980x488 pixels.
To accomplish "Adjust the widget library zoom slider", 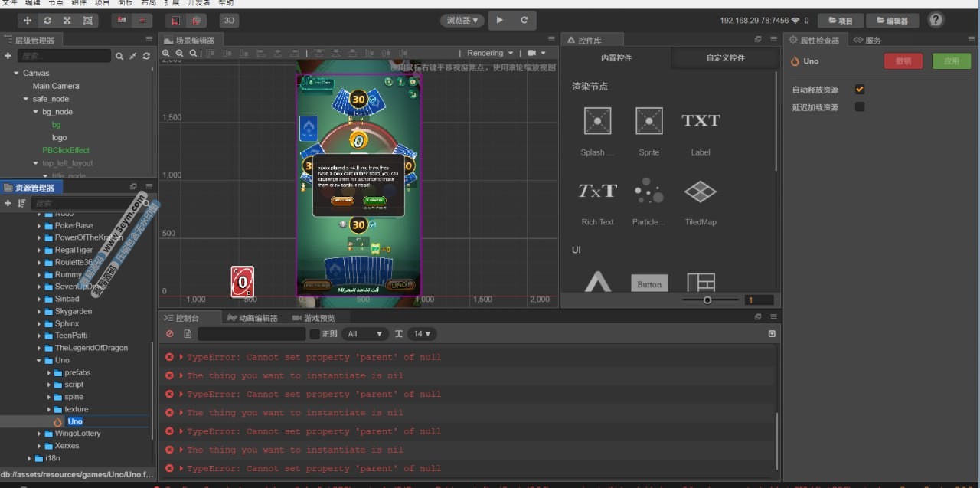I will point(707,300).
